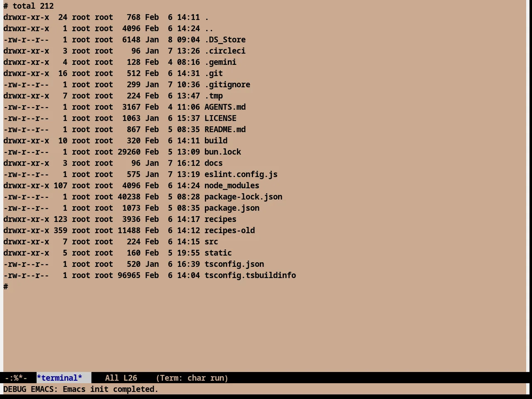The width and height of the screenshot is (532, 399).
Task: Click the right-side window scrollbar strip
Action: [x=529, y=186]
